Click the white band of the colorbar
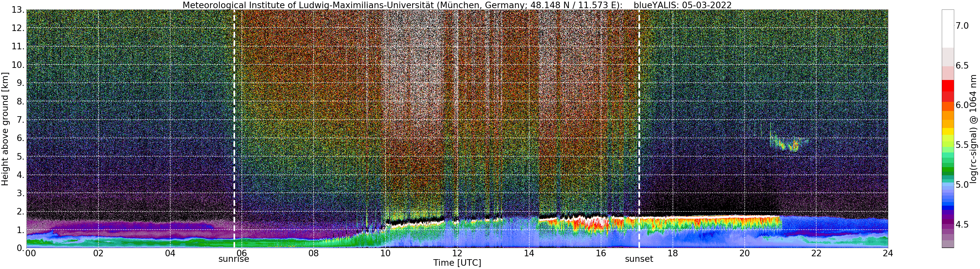Viewport: 980px width, 269px height. point(948,28)
